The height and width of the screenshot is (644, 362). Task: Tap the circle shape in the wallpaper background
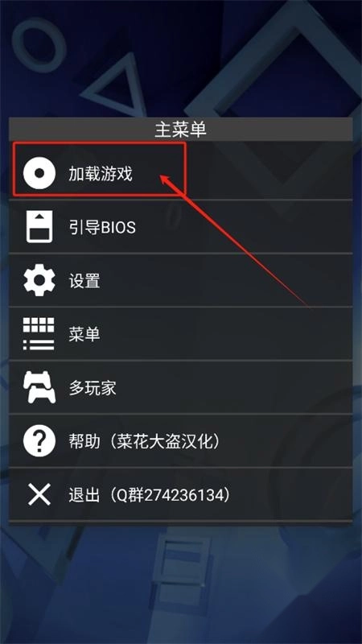(39, 45)
